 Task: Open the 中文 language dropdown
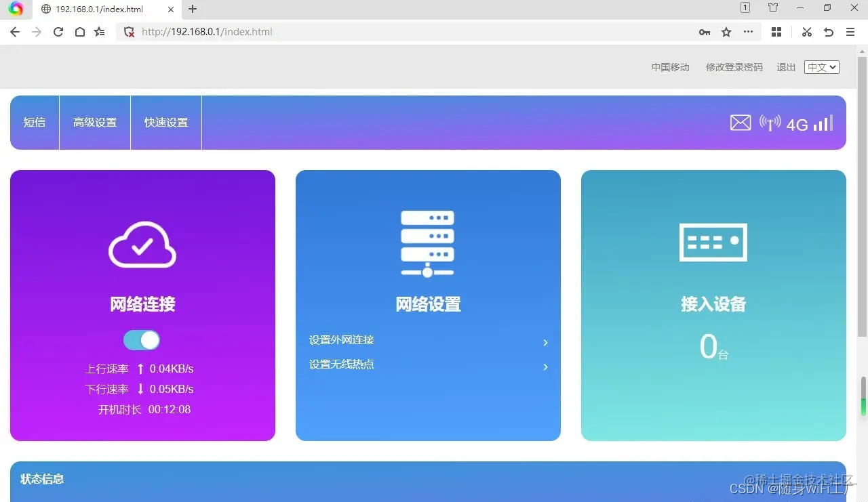coord(822,67)
